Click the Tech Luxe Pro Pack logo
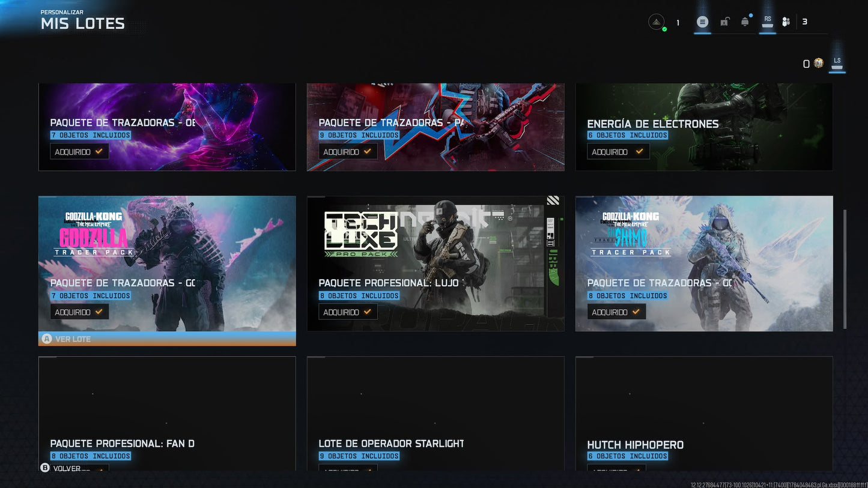This screenshot has width=868, height=488. click(361, 235)
